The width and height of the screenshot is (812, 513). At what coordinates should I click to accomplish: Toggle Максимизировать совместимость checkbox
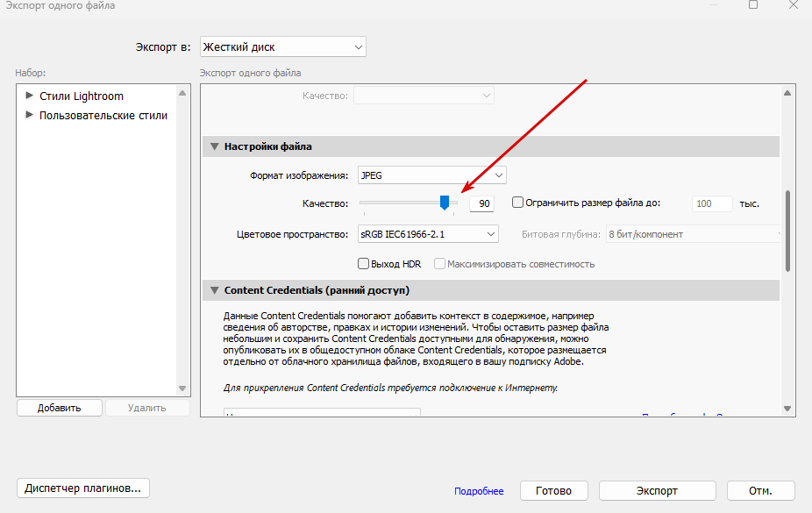coord(439,263)
